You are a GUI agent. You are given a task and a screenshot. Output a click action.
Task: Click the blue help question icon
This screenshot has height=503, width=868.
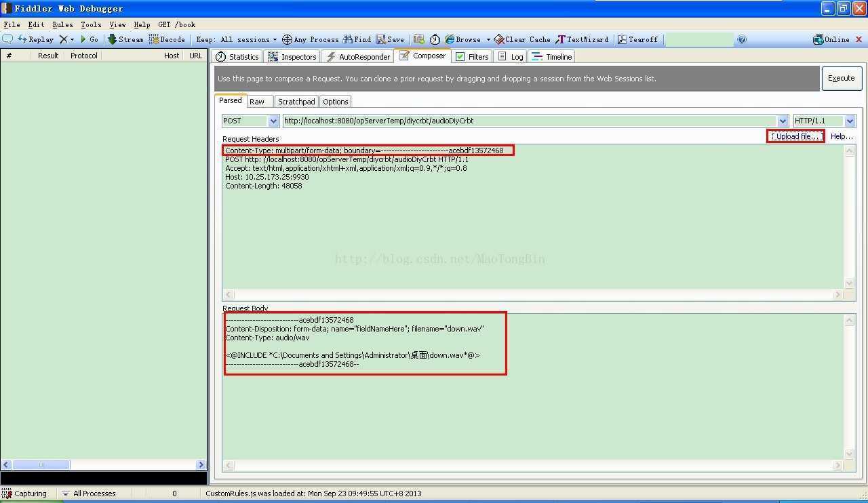point(742,39)
